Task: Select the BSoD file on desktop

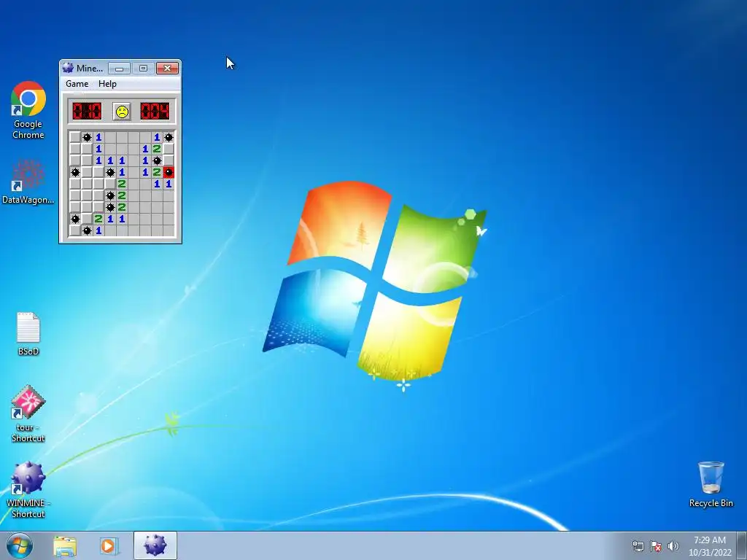Action: click(28, 334)
